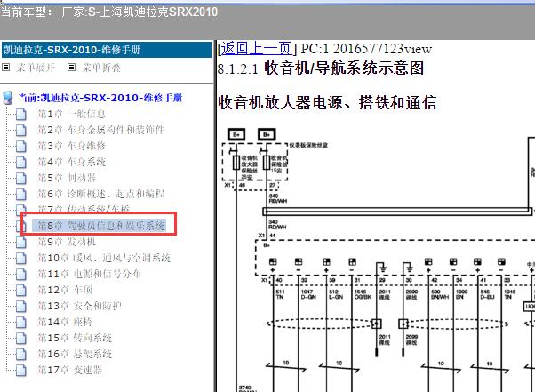The image size is (535, 392).
Task: Open 第6章 诊断概述、起点和编程
Action: coord(100,194)
